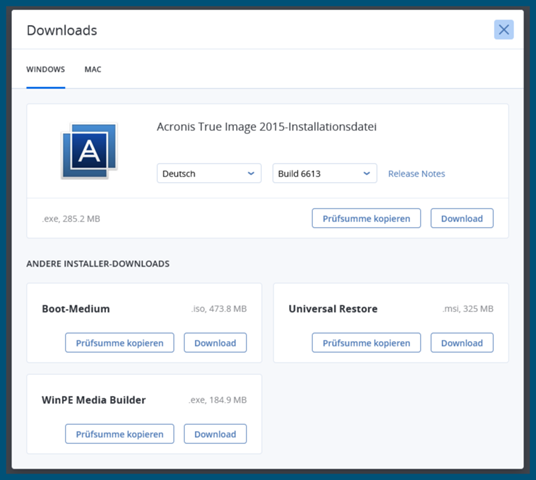Click the '.exe, 184.9 MB' file info
This screenshot has height=480, width=536.
point(217,400)
